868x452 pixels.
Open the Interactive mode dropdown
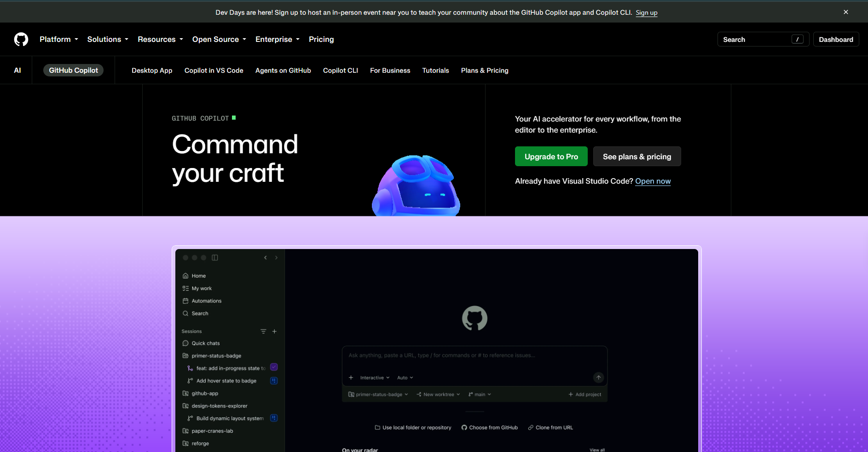coord(375,378)
